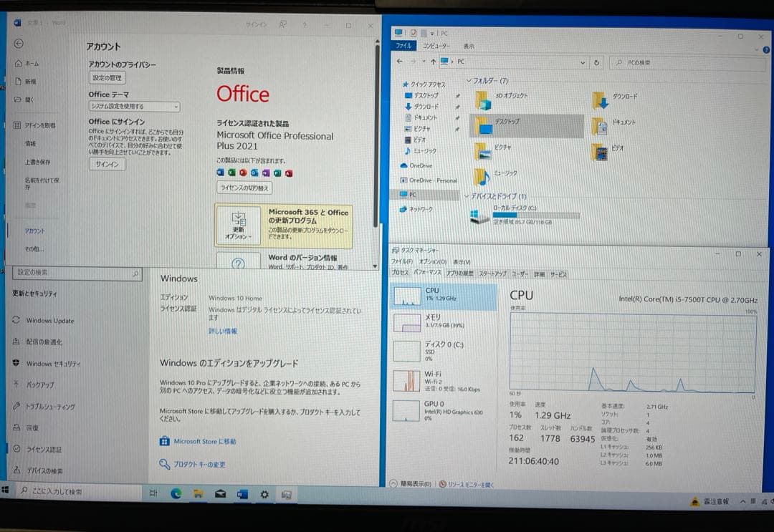Open トラブルシューティング in Settings sidebar
The image size is (774, 532).
tap(44, 406)
